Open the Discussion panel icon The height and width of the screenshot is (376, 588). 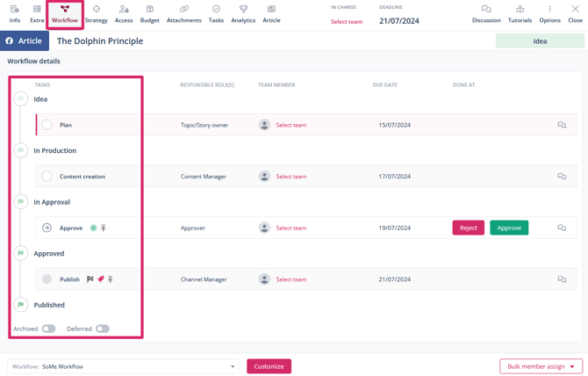[485, 10]
